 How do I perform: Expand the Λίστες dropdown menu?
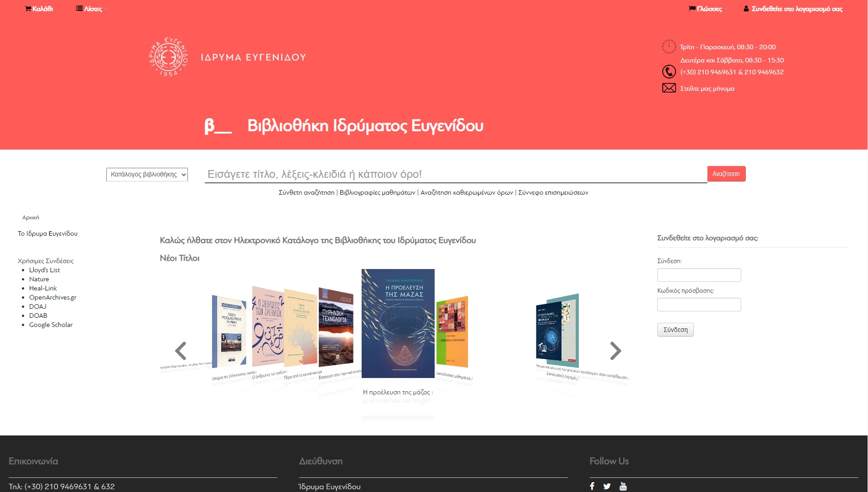tap(92, 9)
